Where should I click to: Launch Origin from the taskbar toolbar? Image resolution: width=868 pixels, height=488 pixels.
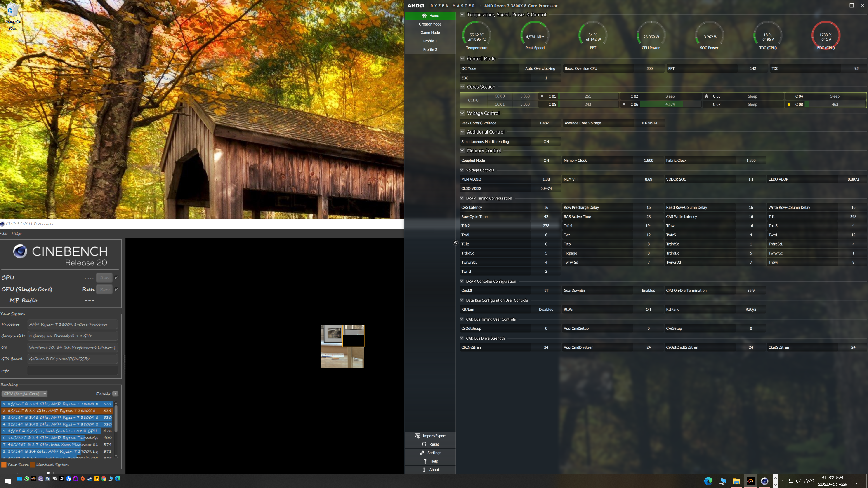click(83, 479)
